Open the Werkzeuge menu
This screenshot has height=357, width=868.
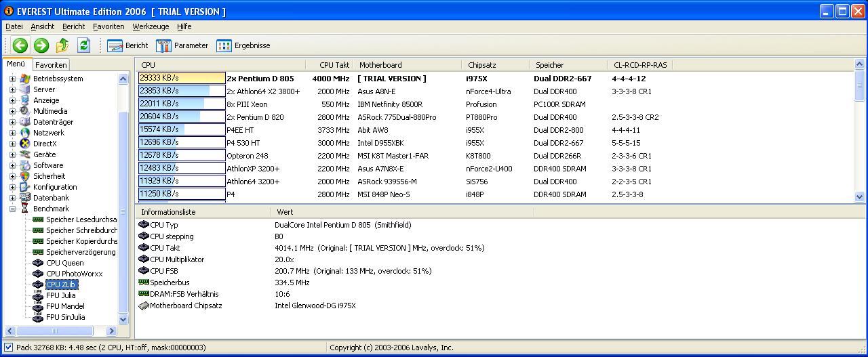[x=151, y=26]
